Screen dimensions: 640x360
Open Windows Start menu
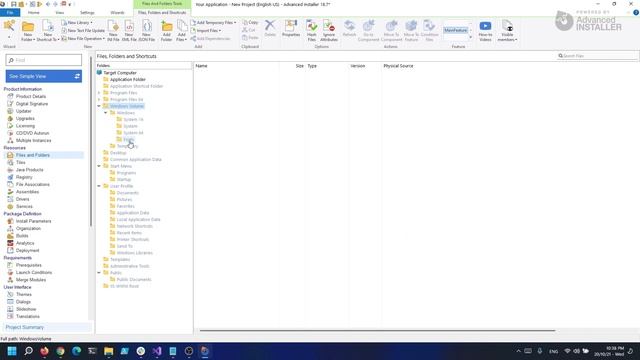pyautogui.click(x=12, y=351)
